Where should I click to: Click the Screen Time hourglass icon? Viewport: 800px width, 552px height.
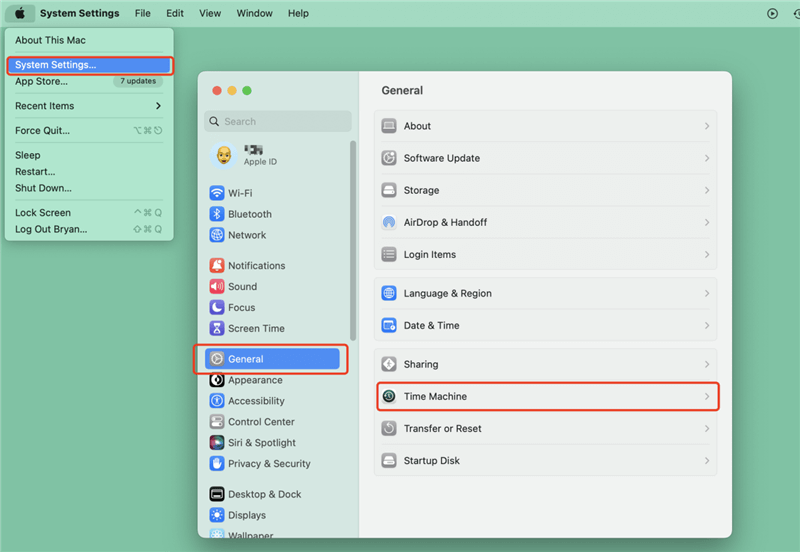click(217, 328)
